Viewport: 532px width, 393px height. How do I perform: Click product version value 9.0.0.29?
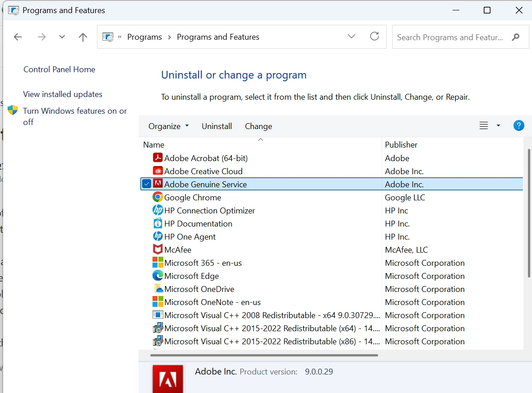point(319,372)
